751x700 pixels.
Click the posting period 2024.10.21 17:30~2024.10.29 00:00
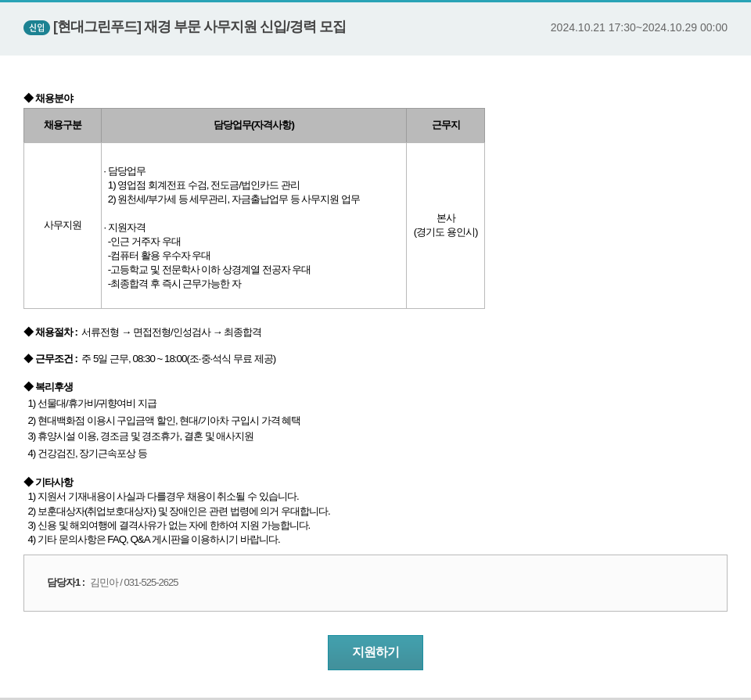click(638, 28)
